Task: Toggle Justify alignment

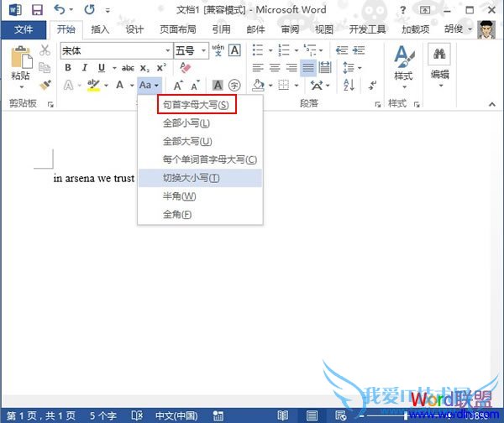Action: click(x=308, y=68)
